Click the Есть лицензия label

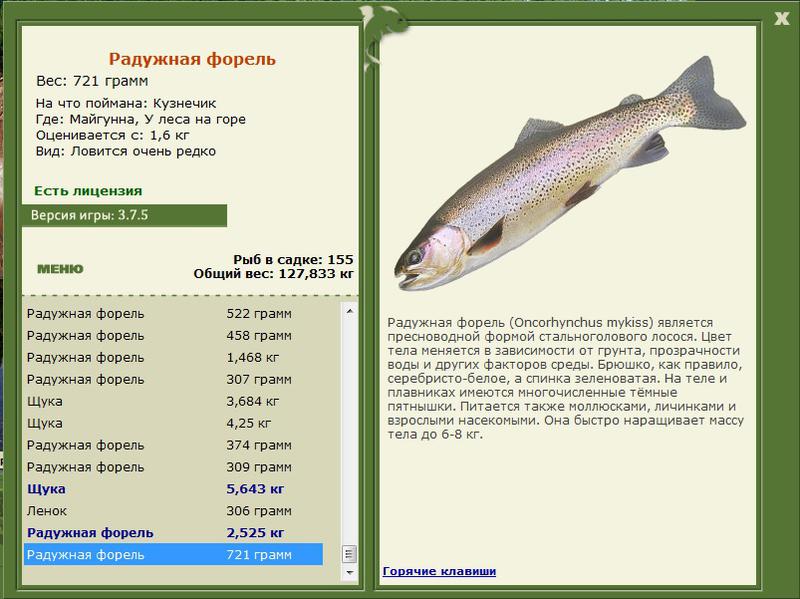tap(88, 191)
